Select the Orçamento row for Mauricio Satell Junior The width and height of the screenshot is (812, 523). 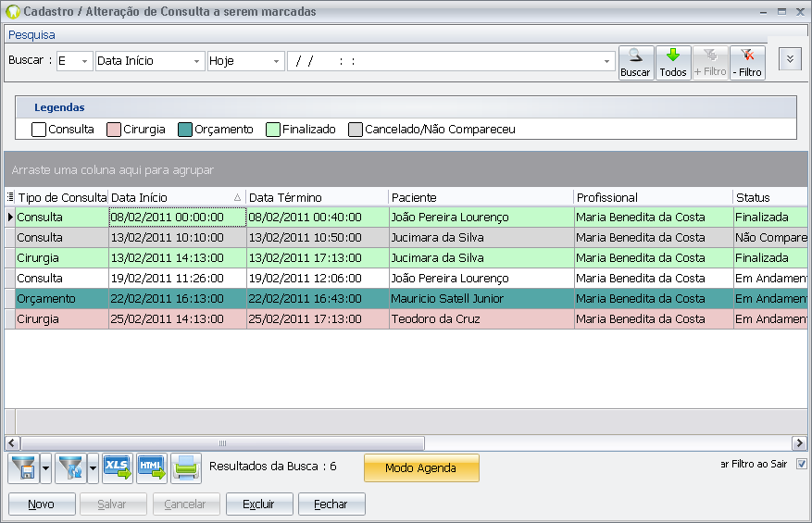pos(406,299)
